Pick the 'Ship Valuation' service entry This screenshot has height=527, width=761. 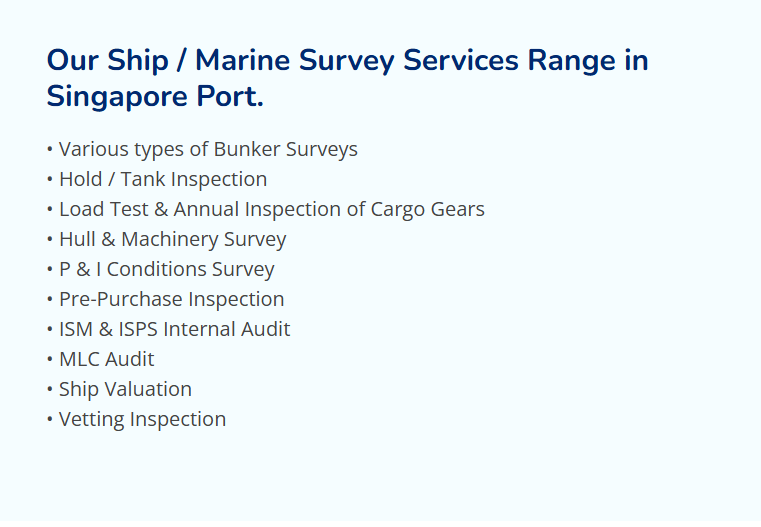pos(125,389)
